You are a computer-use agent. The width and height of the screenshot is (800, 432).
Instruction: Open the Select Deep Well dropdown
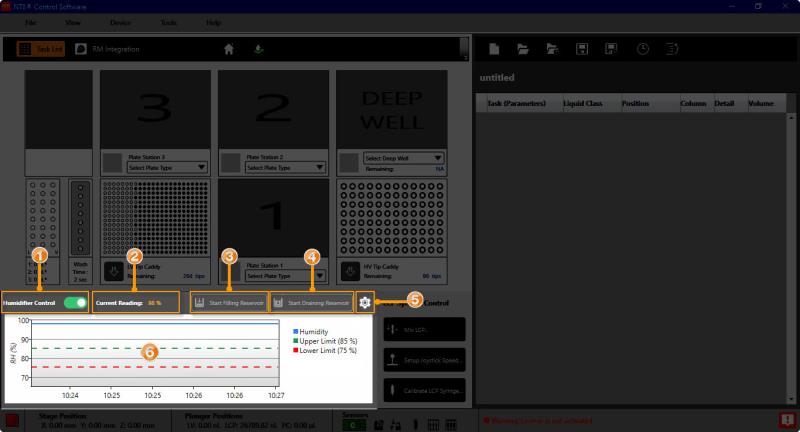(403, 158)
